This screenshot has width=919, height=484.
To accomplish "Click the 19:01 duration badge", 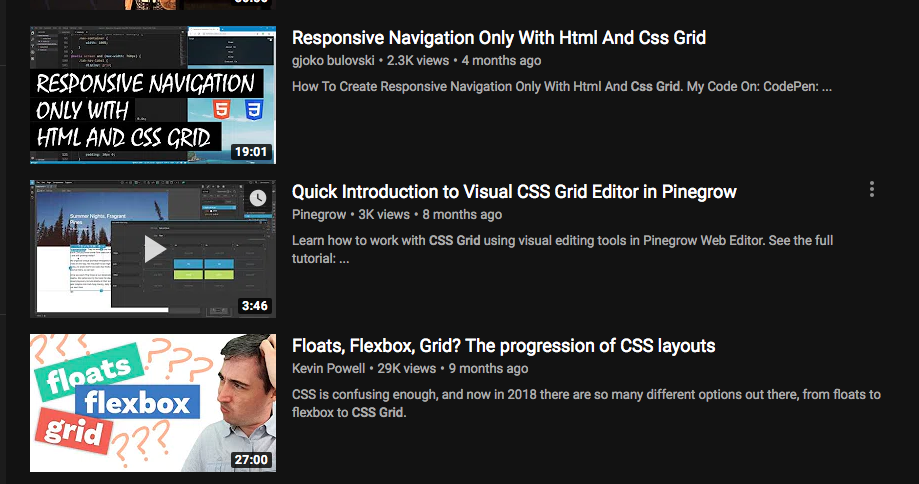I will click(251, 152).
